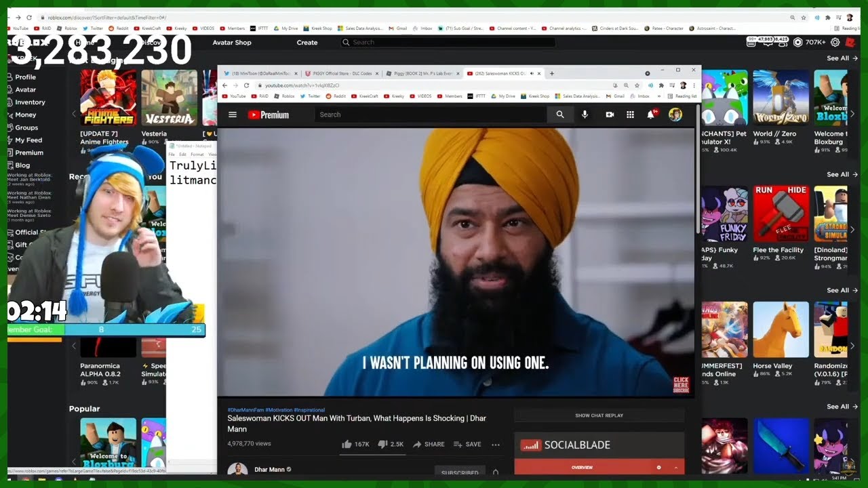Toggle the subscription notification bell
The image size is (868, 488).
click(496, 472)
